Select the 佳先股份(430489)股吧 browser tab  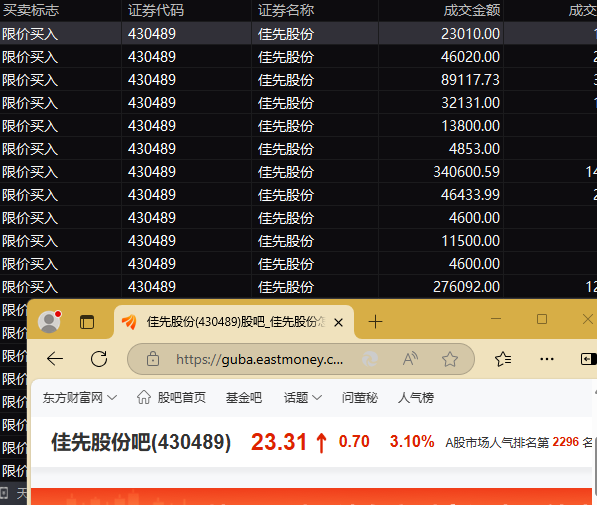234,322
